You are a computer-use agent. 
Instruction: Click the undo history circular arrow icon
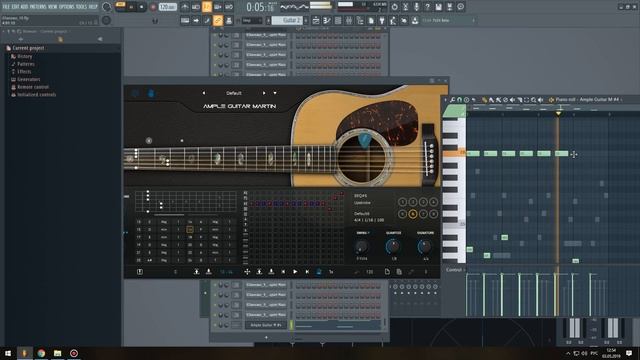coord(394,7)
